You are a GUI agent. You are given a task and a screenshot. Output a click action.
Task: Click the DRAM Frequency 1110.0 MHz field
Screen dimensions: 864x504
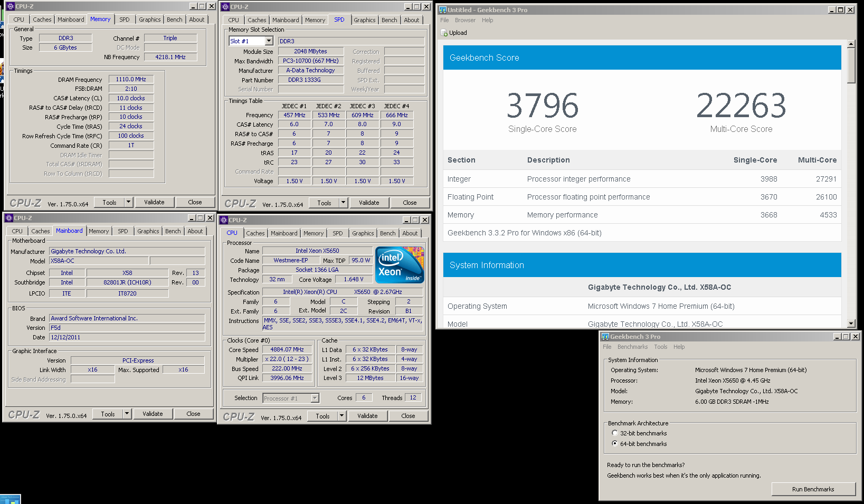pyautogui.click(x=131, y=79)
